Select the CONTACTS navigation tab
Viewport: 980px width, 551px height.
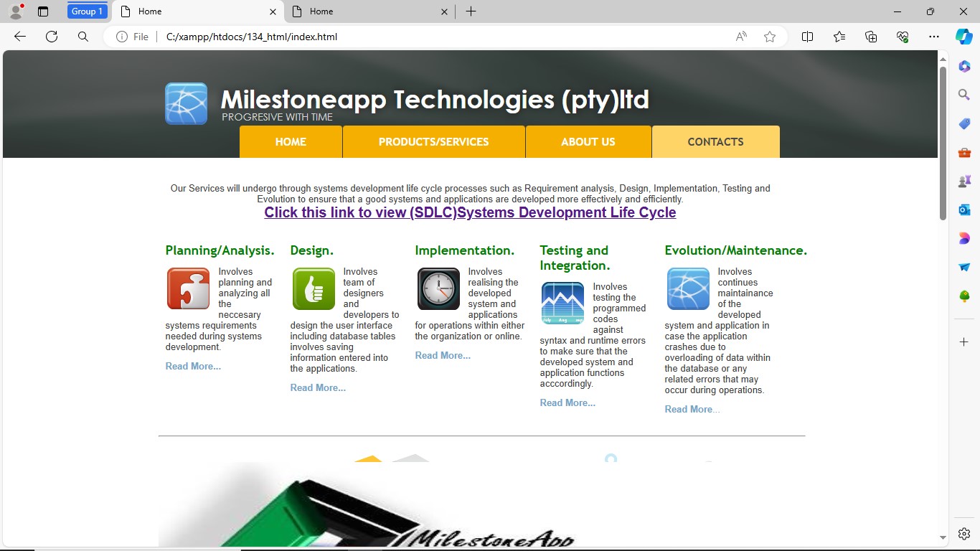tap(715, 142)
